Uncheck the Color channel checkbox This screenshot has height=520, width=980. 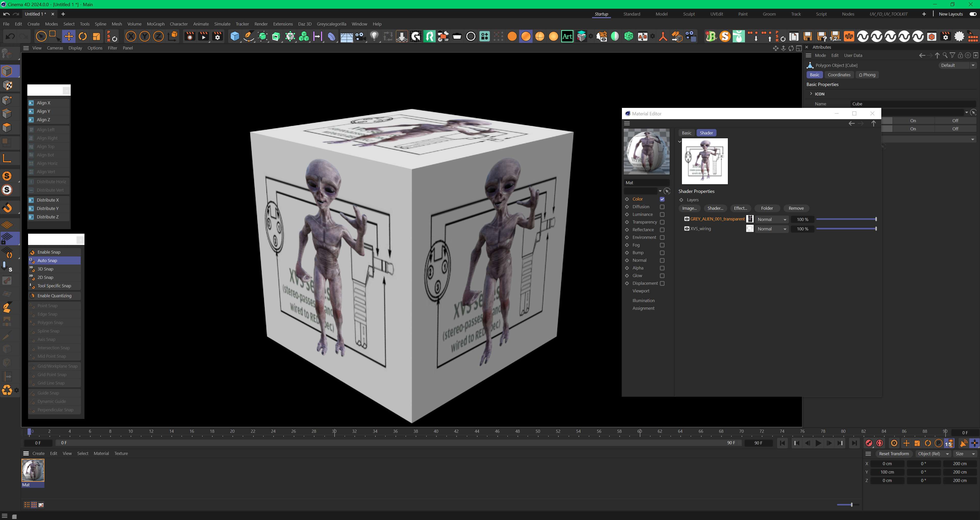coord(662,199)
